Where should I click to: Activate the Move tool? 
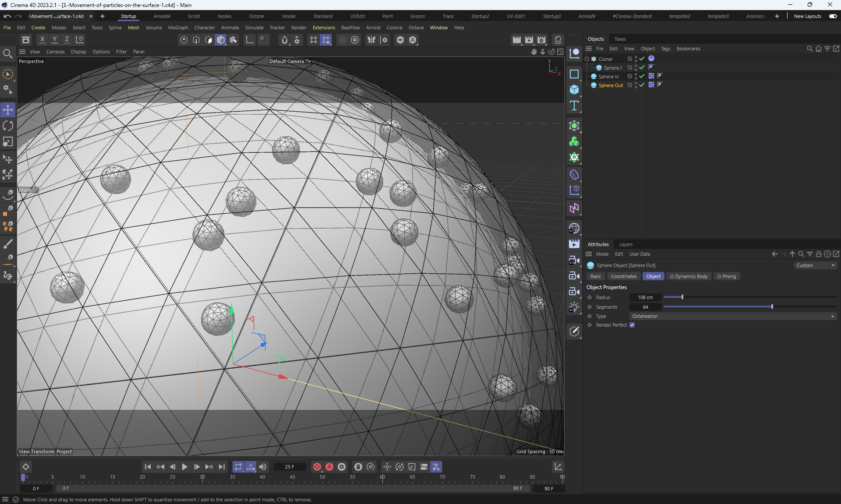(8, 109)
